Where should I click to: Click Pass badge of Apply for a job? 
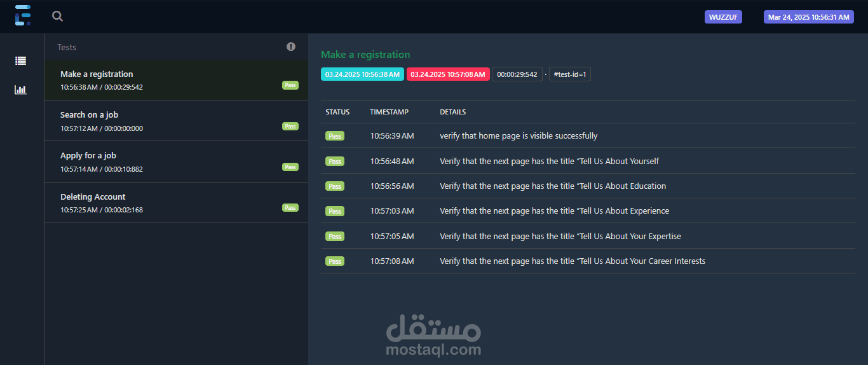pos(290,167)
